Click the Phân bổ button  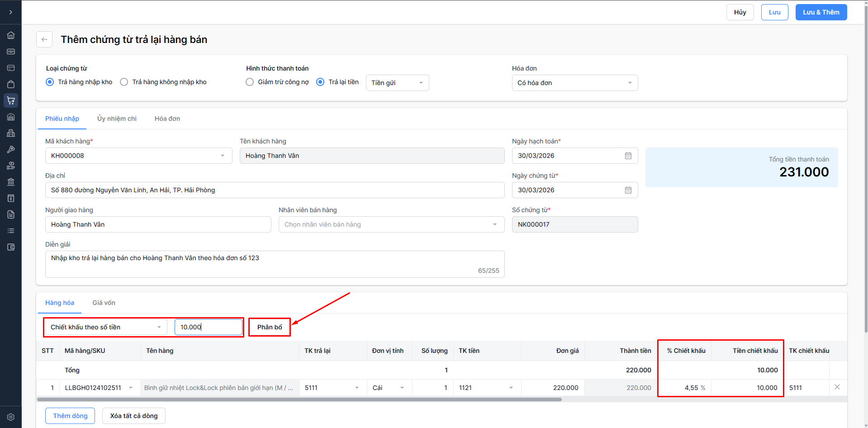pos(270,327)
